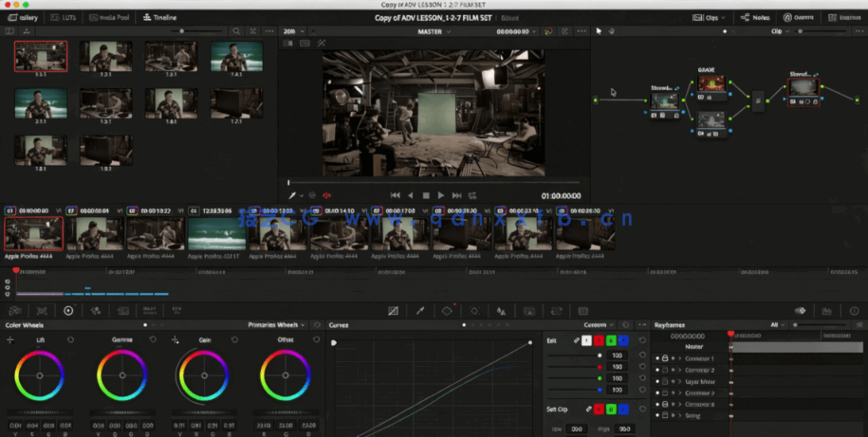Open the OpenFX panel button
Screen dimensions: 868x437
pos(798,18)
